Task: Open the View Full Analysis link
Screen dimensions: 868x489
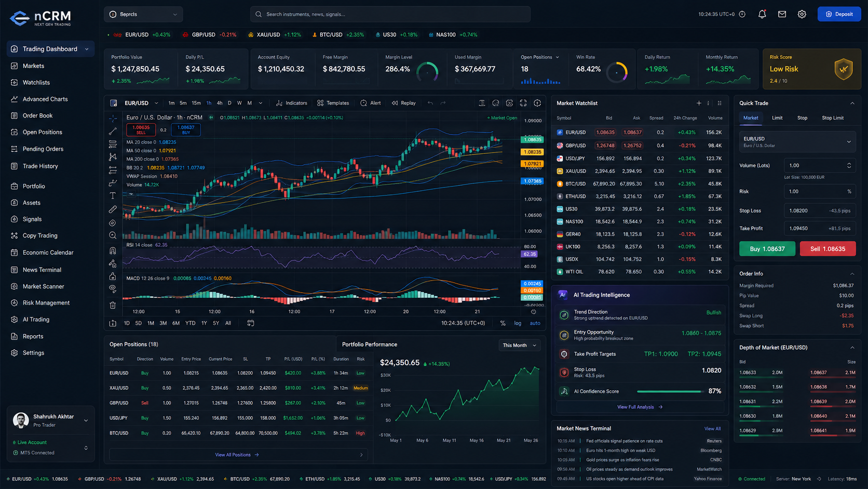Action: coord(640,407)
